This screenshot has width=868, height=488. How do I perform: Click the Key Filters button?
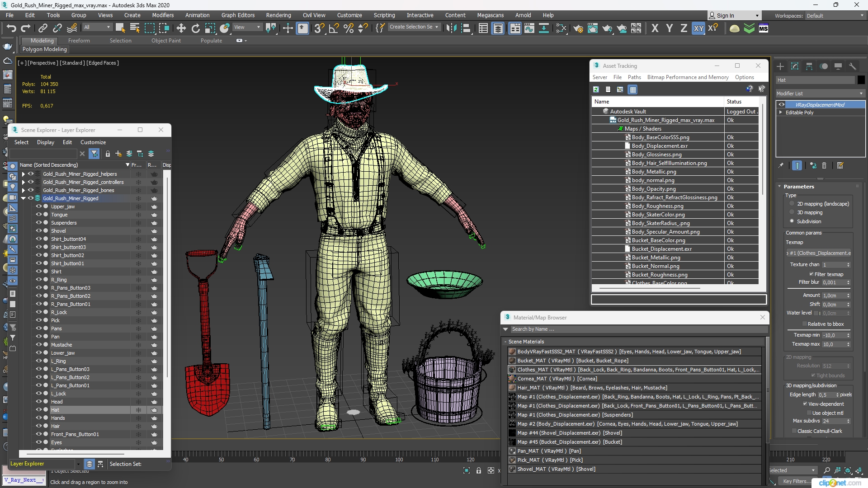click(x=797, y=481)
